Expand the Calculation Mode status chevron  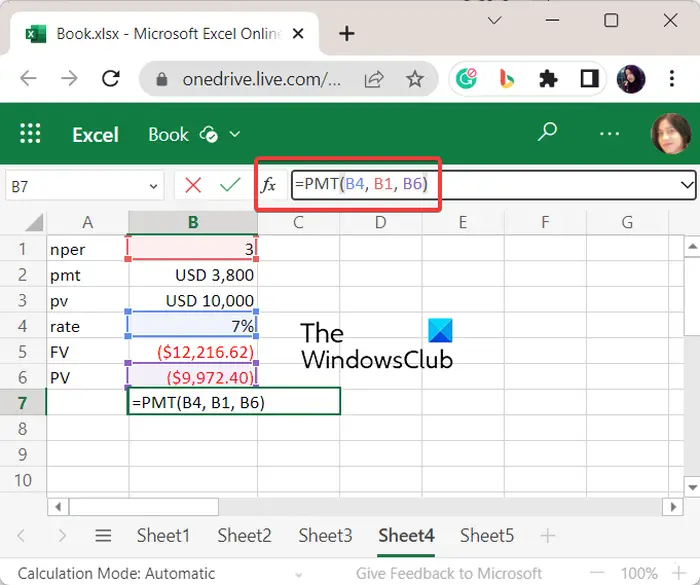(x=299, y=575)
